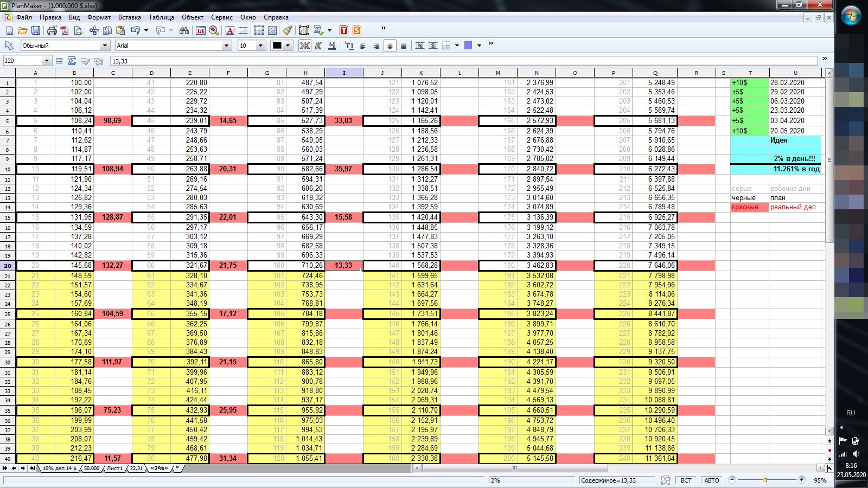Click the 'АВТО' status bar button
Viewport: 868px width, 488px height.
711,480
